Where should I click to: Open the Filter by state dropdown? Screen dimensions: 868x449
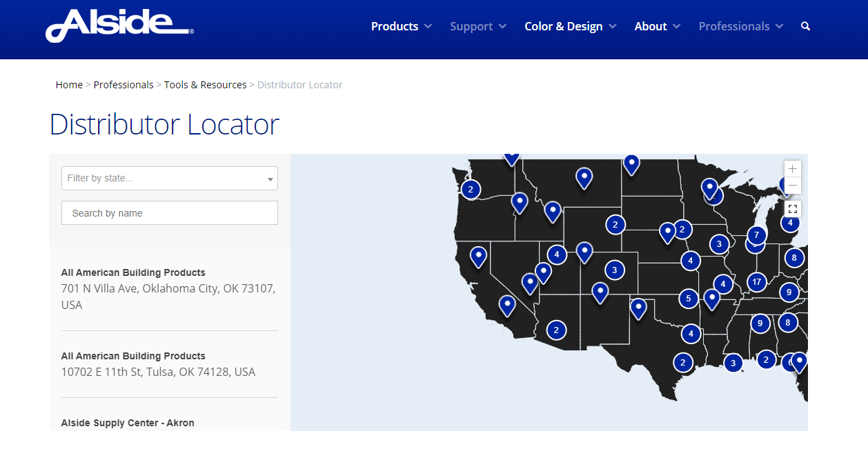(x=169, y=178)
